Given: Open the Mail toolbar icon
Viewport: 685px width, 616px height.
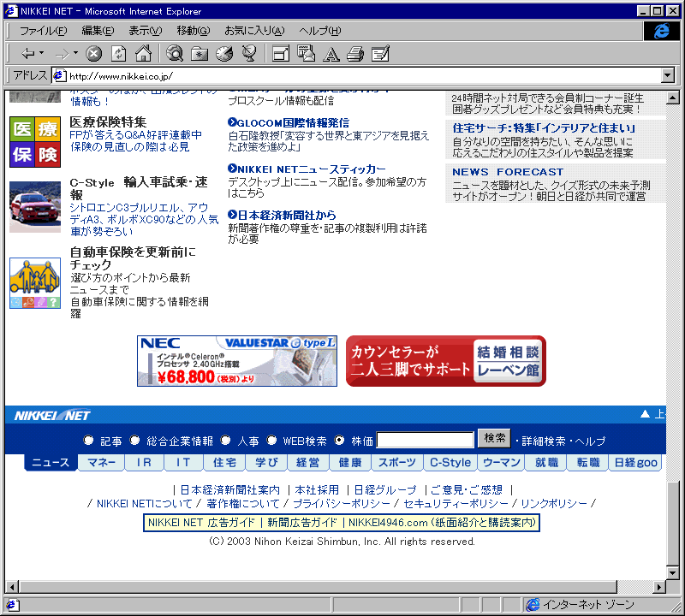Looking at the screenshot, I should (x=306, y=54).
